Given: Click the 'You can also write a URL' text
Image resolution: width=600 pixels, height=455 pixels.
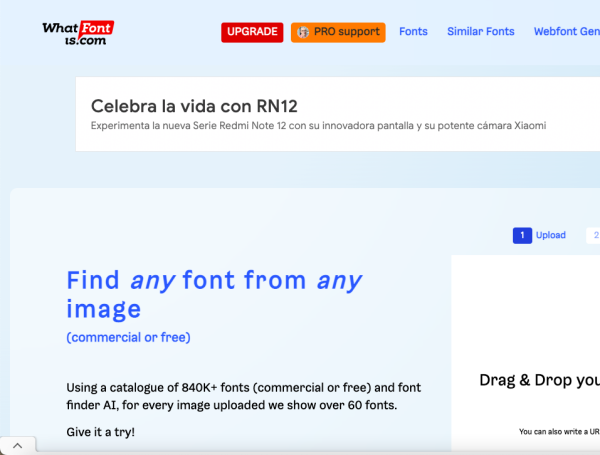Looking at the screenshot, I should point(559,432).
